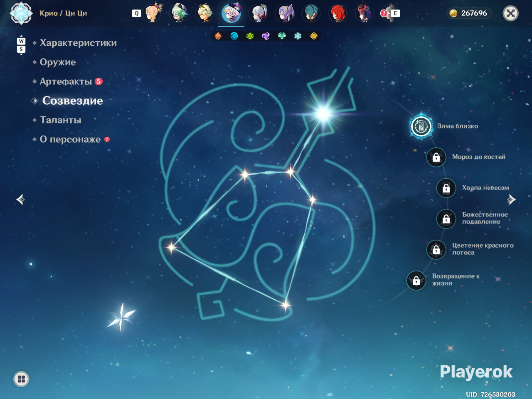Click the Q key hint beside avatars
532x399 pixels.
136,13
